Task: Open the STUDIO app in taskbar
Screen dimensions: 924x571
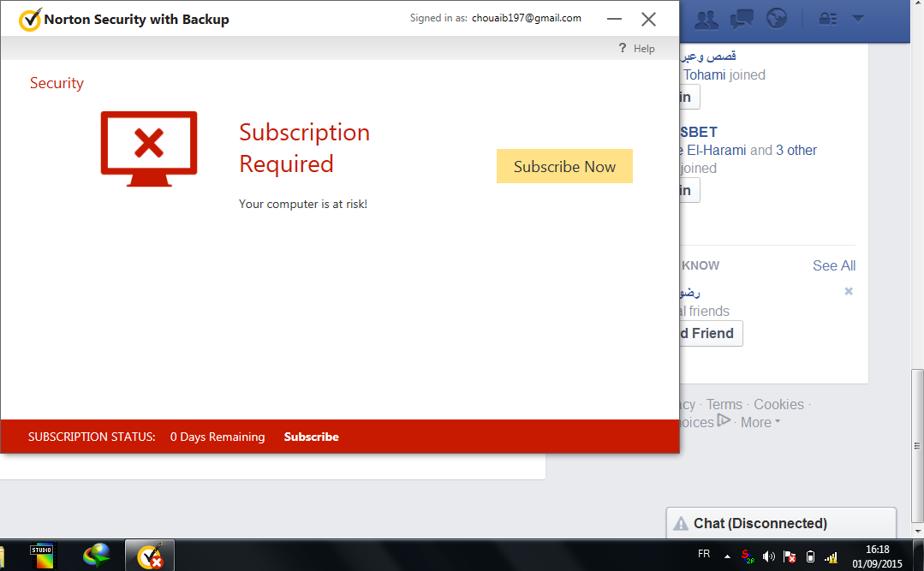Action: pyautogui.click(x=41, y=556)
